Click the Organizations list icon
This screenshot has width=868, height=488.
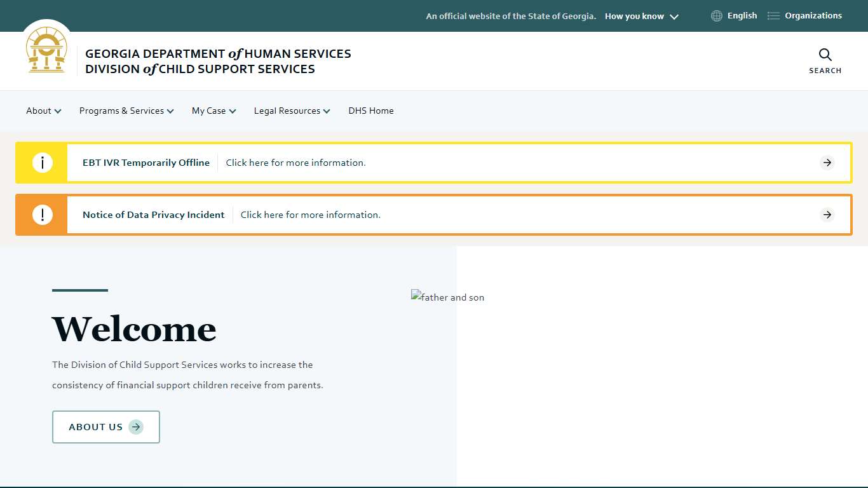click(773, 16)
